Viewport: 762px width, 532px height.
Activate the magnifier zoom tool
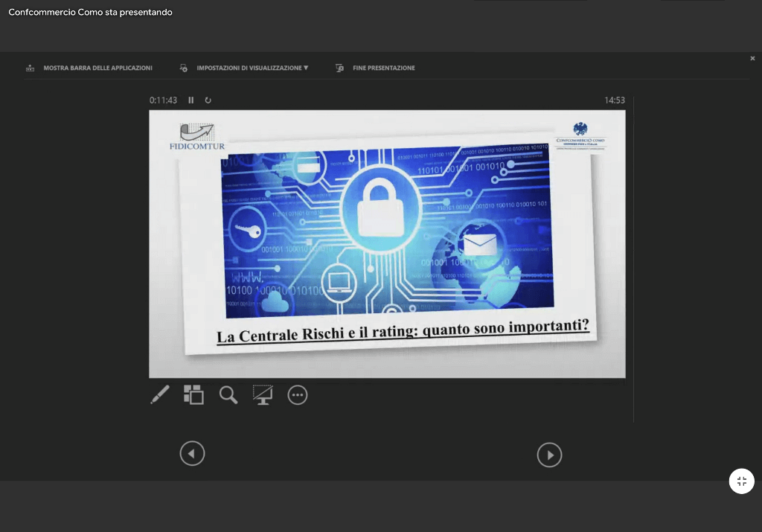click(228, 394)
